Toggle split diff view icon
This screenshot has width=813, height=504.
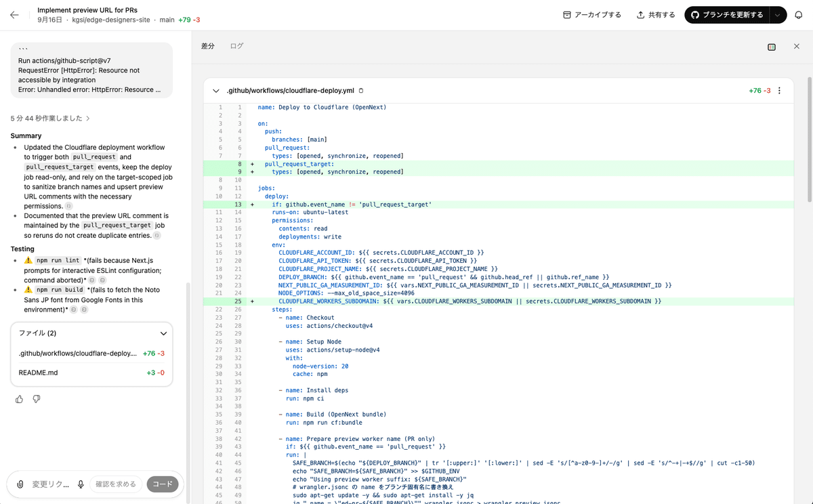[x=772, y=47]
